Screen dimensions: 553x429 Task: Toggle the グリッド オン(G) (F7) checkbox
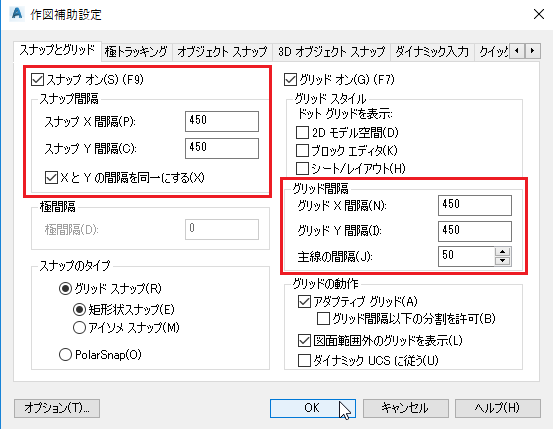(x=290, y=79)
